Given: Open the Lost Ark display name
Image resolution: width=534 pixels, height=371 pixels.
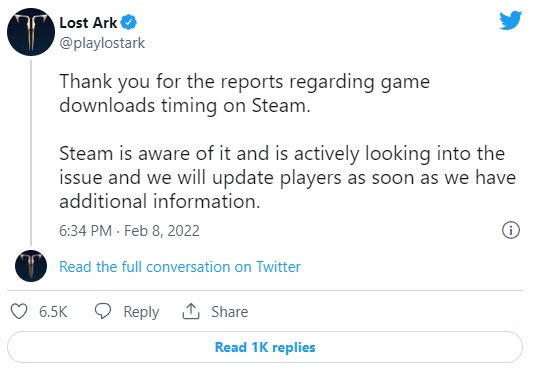Looking at the screenshot, I should point(88,23).
